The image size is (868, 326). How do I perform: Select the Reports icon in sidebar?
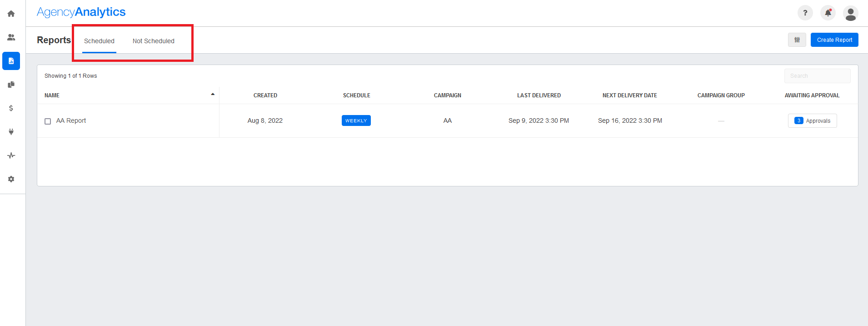coord(11,61)
